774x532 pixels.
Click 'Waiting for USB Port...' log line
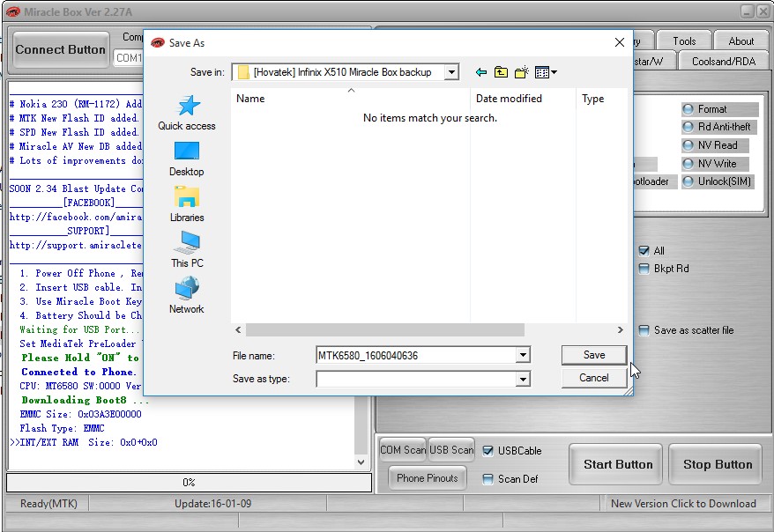tap(79, 329)
